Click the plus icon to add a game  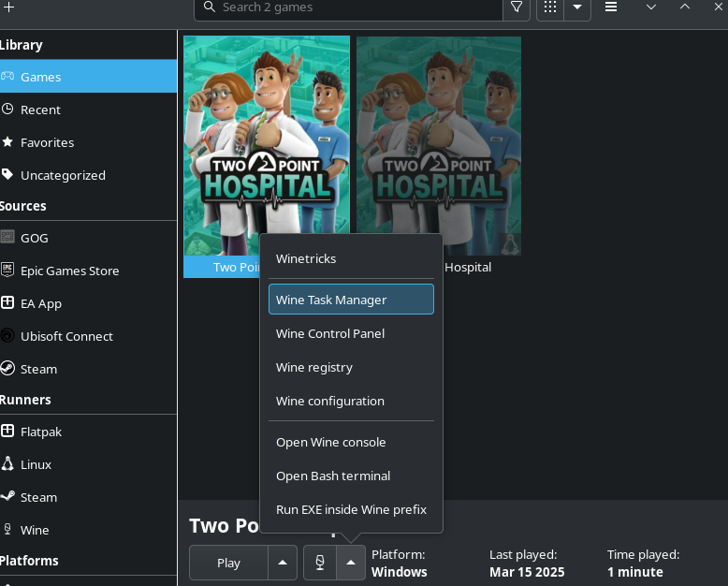pos(8,7)
